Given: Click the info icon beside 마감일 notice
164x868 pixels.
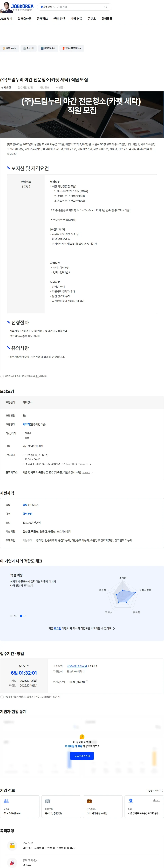Looking at the screenshot, I should pyautogui.click(x=2, y=696).
